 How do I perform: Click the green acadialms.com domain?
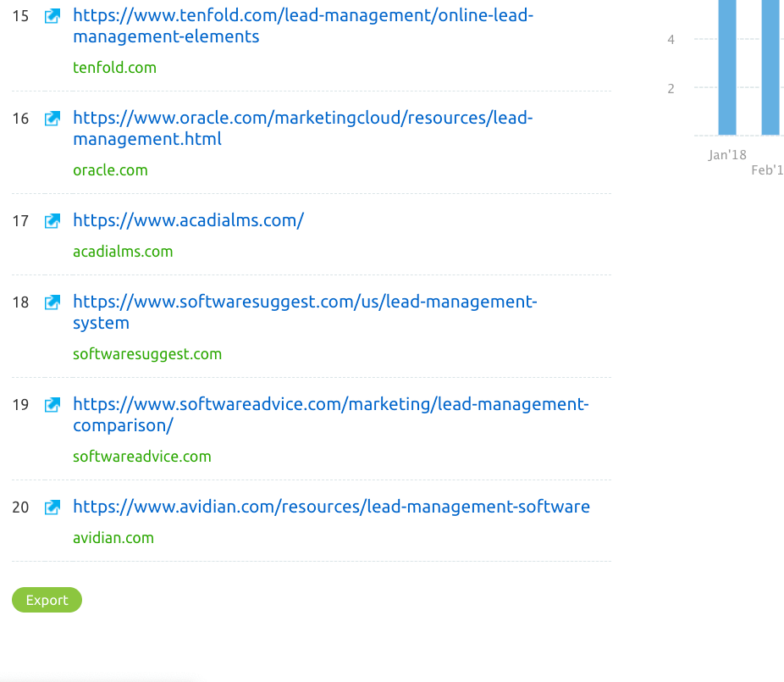[123, 251]
